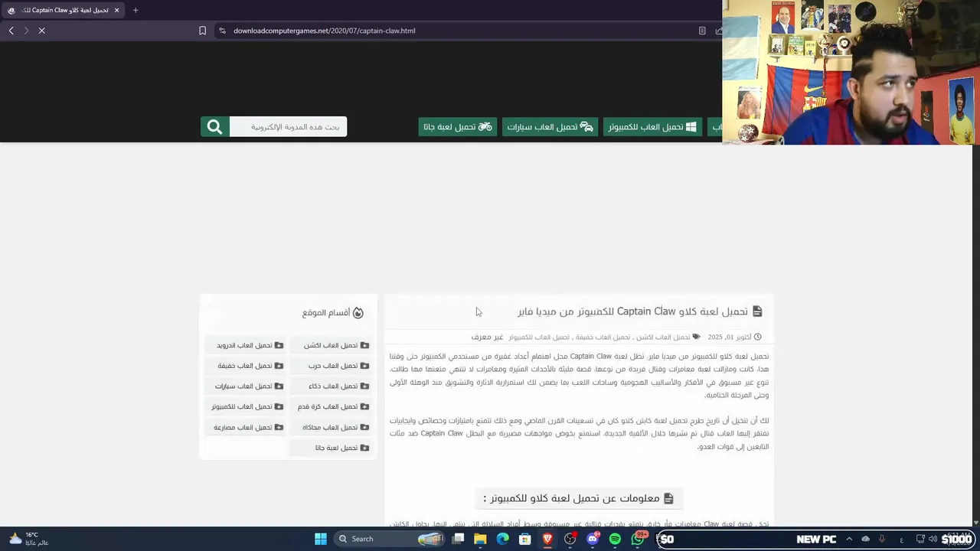Click the reader view icon in address bar
This screenshot has width=980, height=551.
tap(702, 31)
